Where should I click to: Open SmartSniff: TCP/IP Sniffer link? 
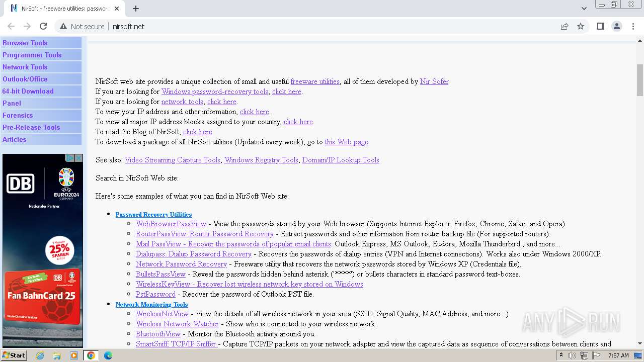coord(177,344)
